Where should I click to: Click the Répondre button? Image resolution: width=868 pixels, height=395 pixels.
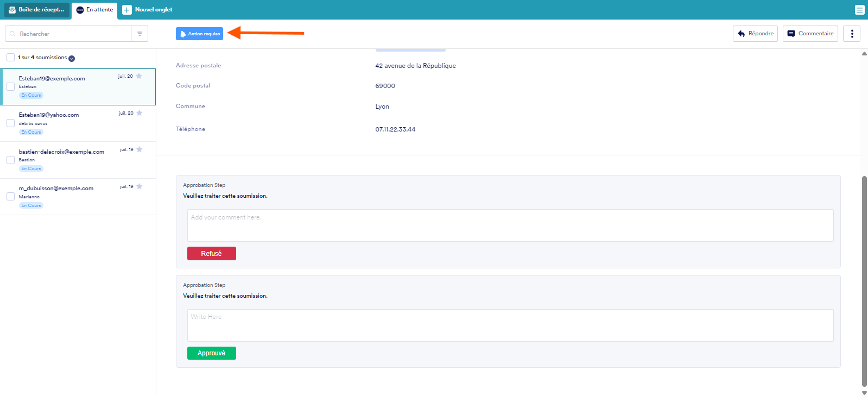755,34
